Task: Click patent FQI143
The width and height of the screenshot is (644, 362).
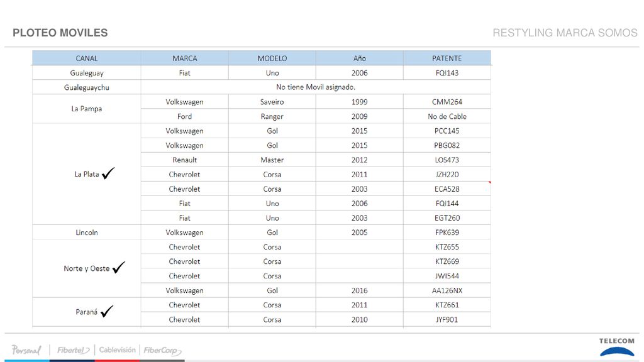Action: [447, 73]
